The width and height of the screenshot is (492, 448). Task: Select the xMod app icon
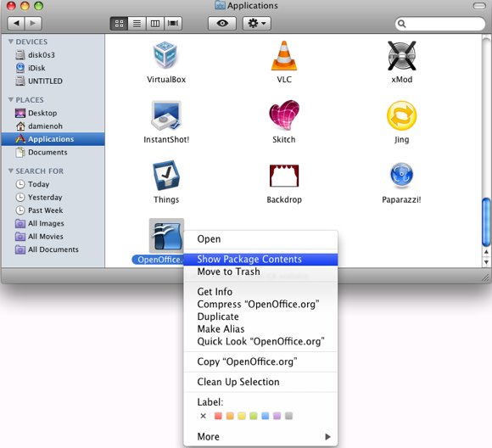pyautogui.click(x=401, y=55)
